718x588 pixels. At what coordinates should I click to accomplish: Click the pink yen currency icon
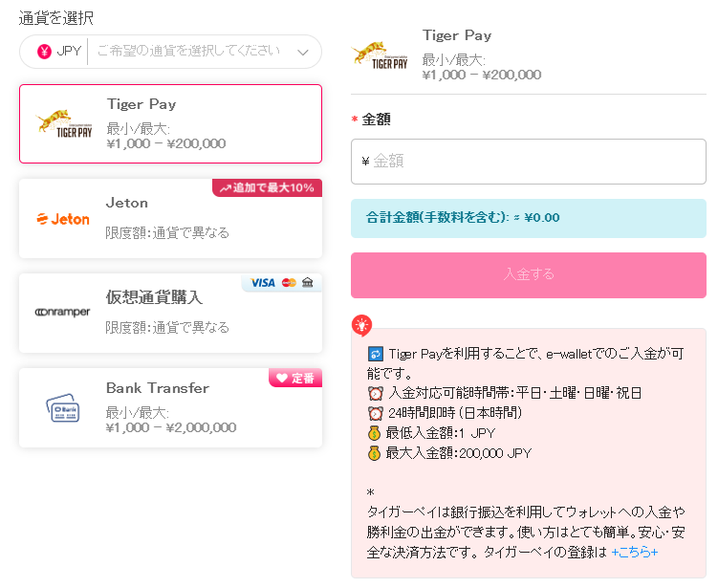point(44,52)
